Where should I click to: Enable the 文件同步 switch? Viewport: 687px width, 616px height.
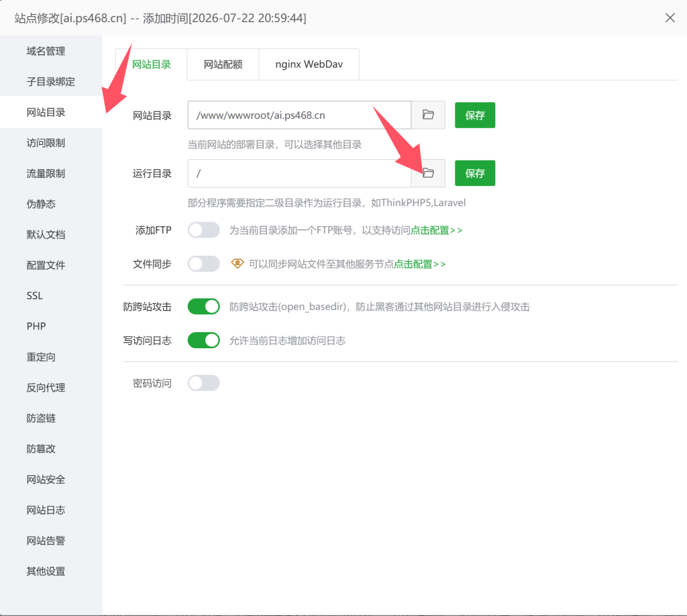pyautogui.click(x=204, y=264)
